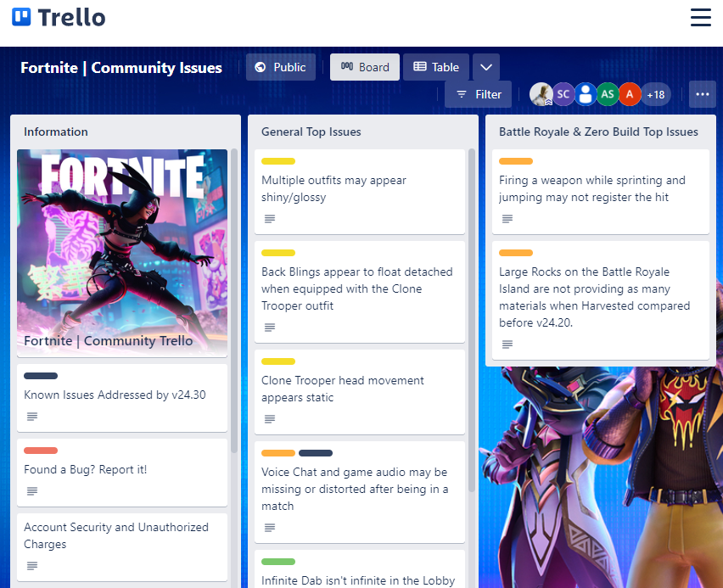Click the General Top Issues list scrollbar

472,321
